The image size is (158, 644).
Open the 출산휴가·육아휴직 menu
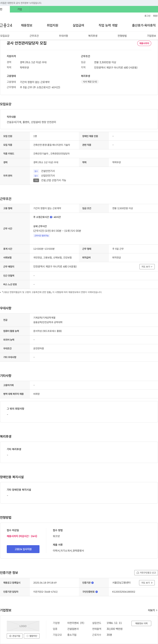pos(144,25)
